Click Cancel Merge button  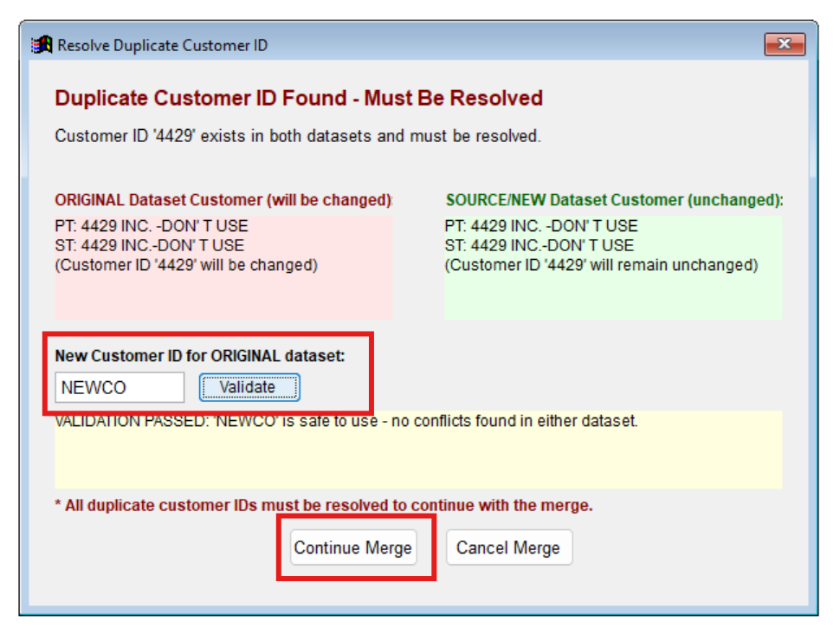click(508, 547)
